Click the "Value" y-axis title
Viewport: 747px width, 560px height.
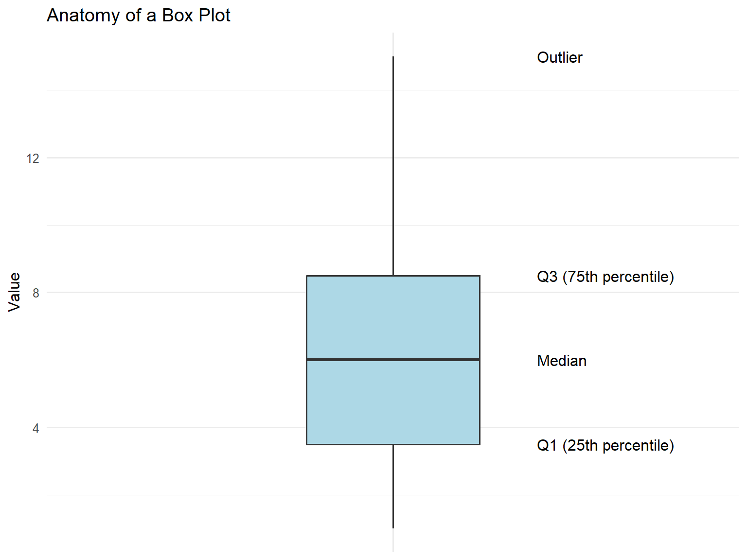15,292
